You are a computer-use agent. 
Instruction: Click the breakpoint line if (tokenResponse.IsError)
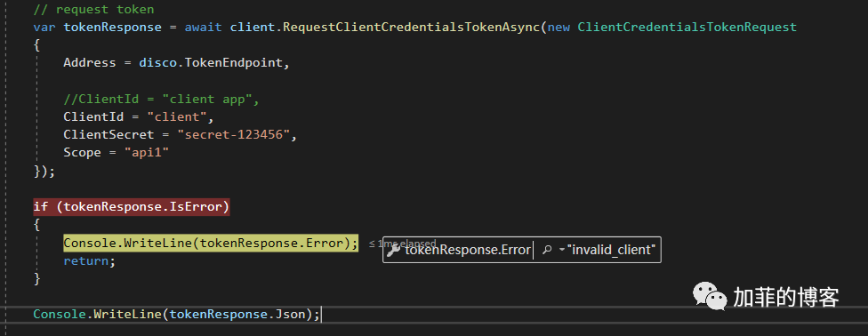132,207
